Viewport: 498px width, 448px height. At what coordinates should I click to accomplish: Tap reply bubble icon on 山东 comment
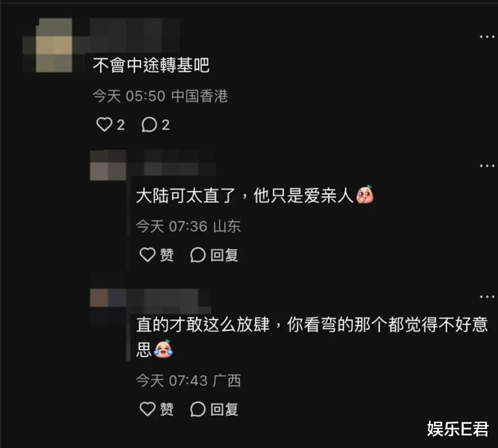[x=197, y=255]
